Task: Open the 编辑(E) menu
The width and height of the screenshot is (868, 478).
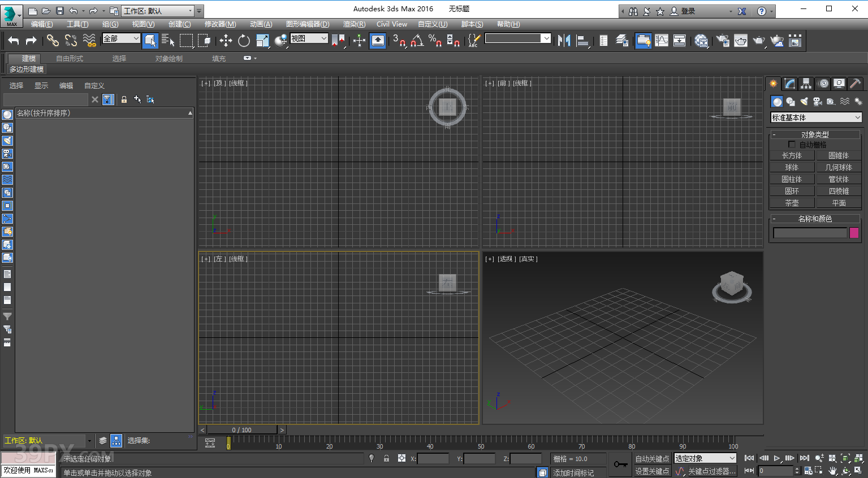Action: coord(42,24)
